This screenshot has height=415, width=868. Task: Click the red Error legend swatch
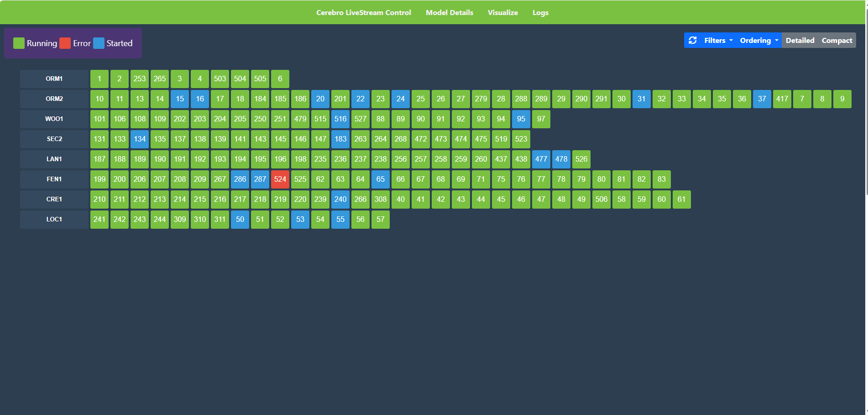click(x=65, y=43)
